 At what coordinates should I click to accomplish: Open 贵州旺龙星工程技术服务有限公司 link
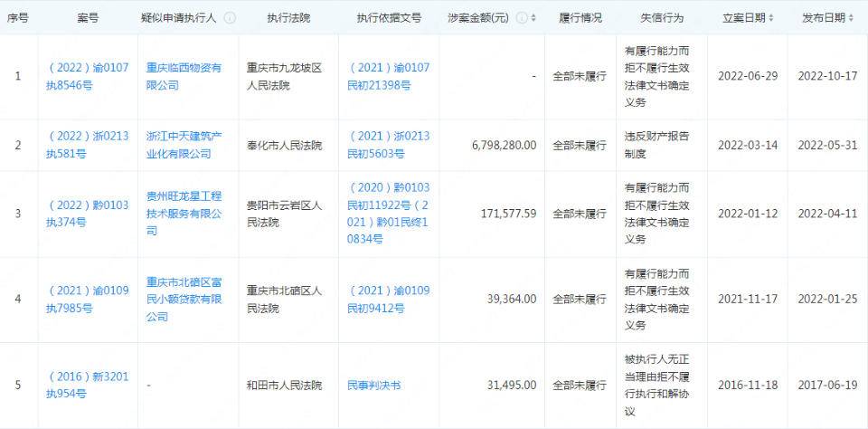(184, 214)
